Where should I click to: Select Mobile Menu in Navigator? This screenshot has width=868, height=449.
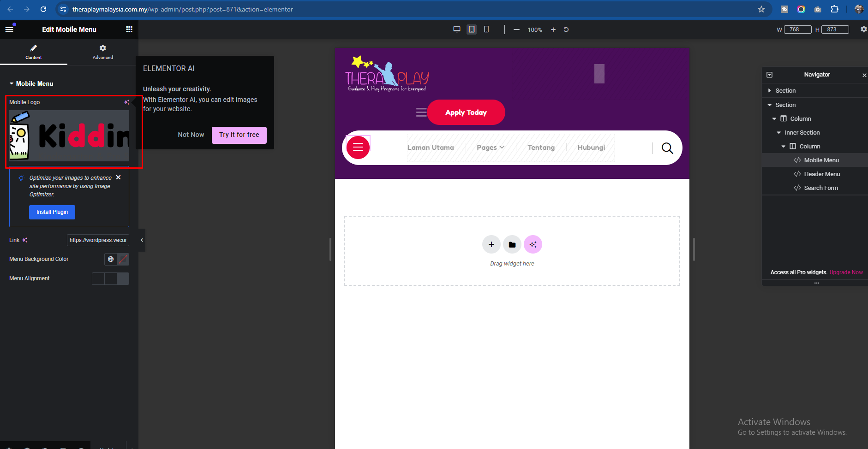(815, 160)
